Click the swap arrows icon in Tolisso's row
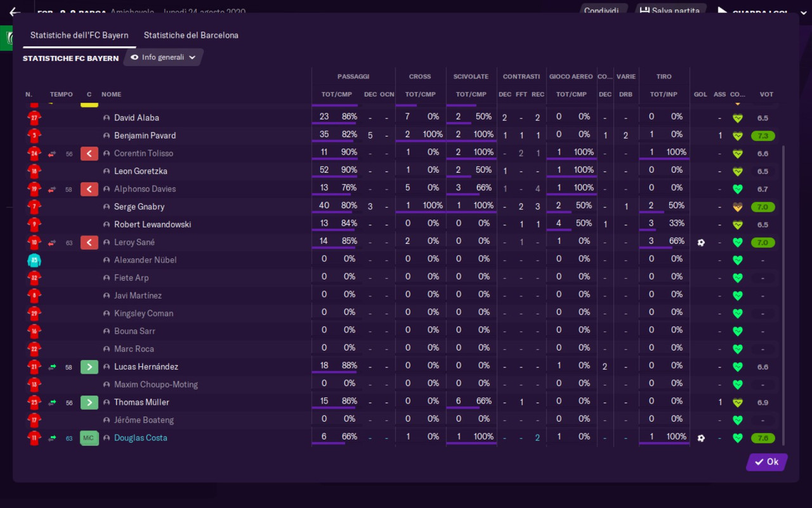 [52, 154]
